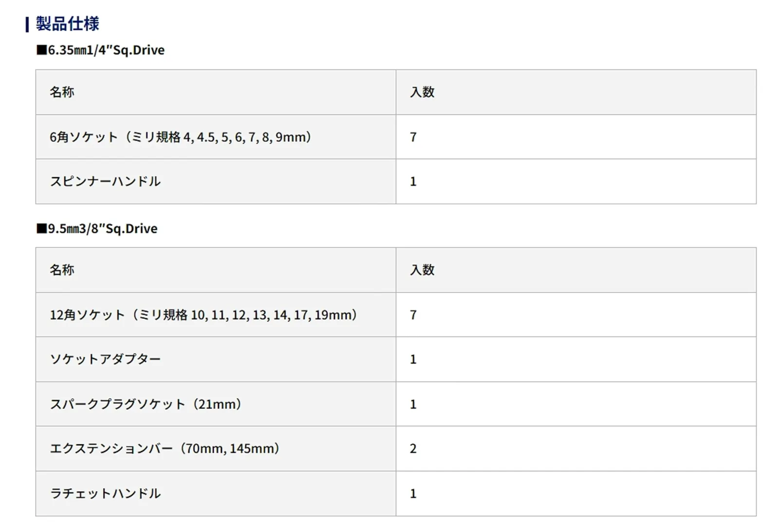Screen dimensions: 779x532
Task: Click the quantity 7 for 6角ソケット
Action: pos(413,137)
